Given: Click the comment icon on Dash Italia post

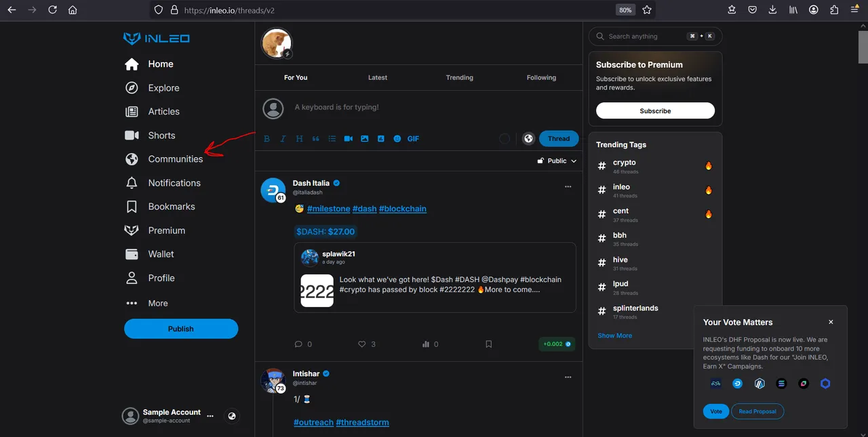Looking at the screenshot, I should 298,344.
